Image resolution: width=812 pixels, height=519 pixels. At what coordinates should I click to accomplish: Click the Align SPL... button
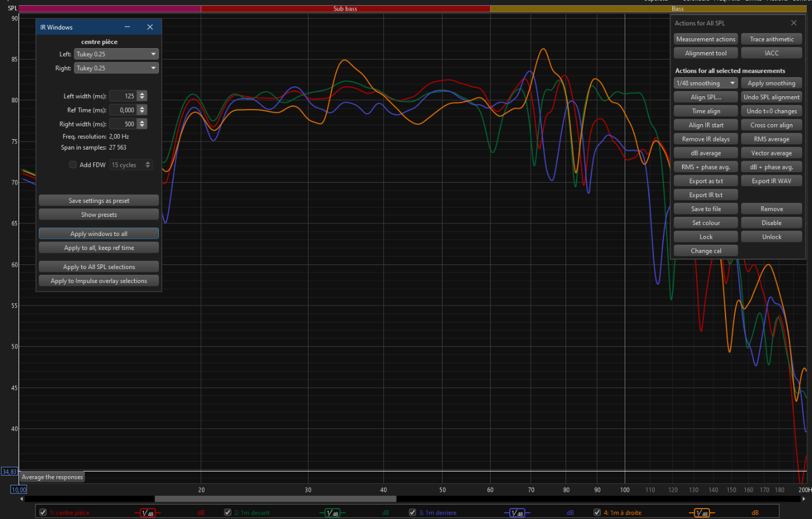706,97
